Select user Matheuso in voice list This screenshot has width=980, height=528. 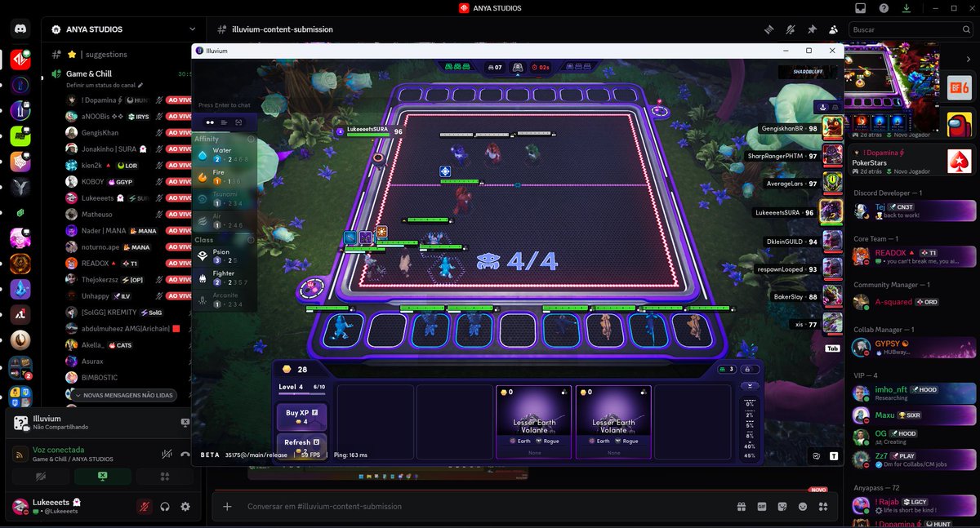pos(98,214)
